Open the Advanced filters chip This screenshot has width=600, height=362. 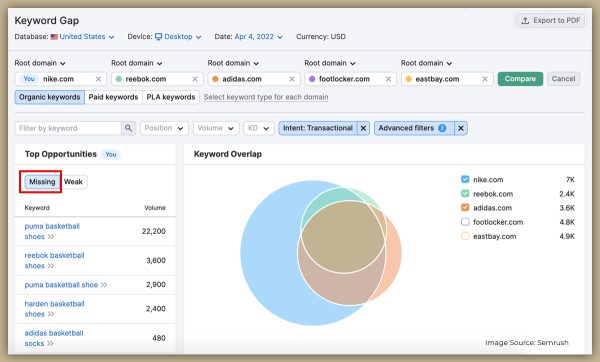coord(414,128)
